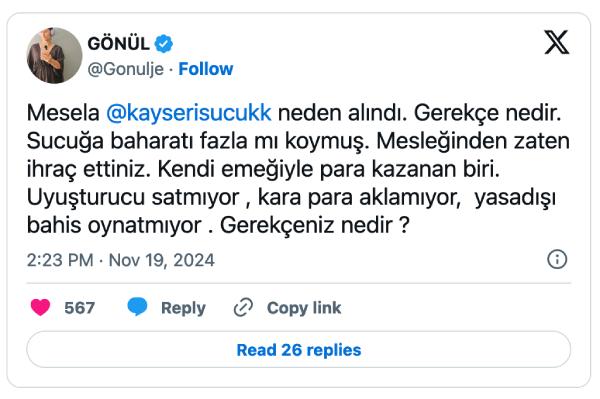The width and height of the screenshot is (600, 399).
Task: Click the blue speech bubble reply icon
Action: click(x=137, y=307)
